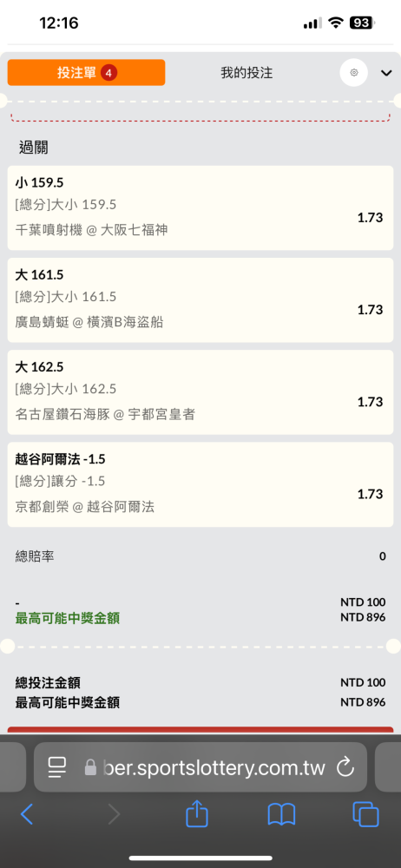Open bet slip settings gear icon
401x868 pixels.
pyautogui.click(x=353, y=73)
